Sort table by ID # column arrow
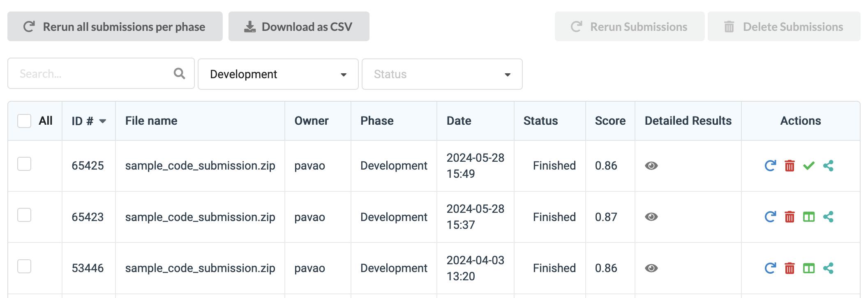This screenshot has width=868, height=298. point(103,121)
